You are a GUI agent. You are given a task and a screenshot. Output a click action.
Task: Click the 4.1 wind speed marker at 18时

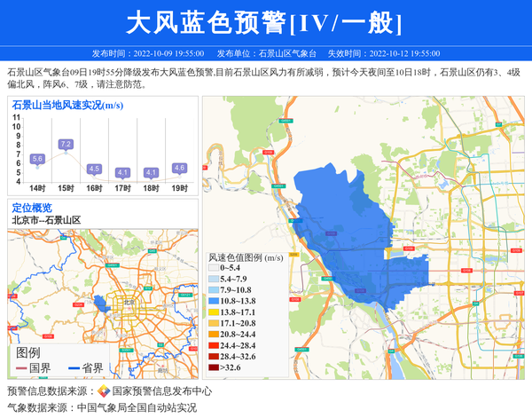[151, 172]
